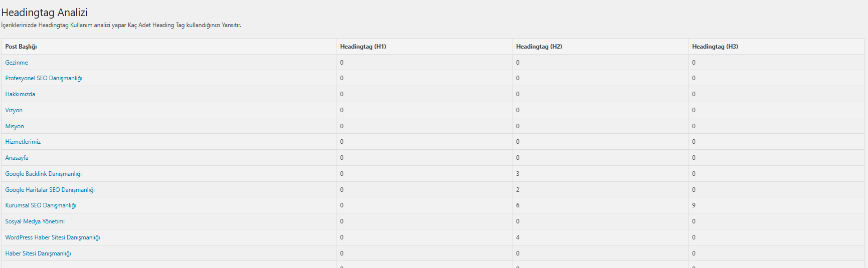Click Kurumsal SEO Danışmanlığı link
Image resolution: width=868 pixels, height=268 pixels.
click(41, 205)
